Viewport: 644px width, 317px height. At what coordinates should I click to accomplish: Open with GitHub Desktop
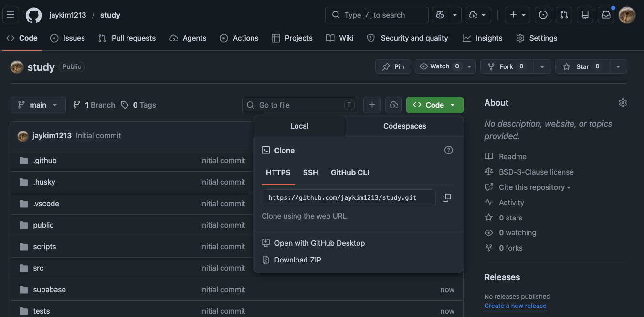point(313,243)
